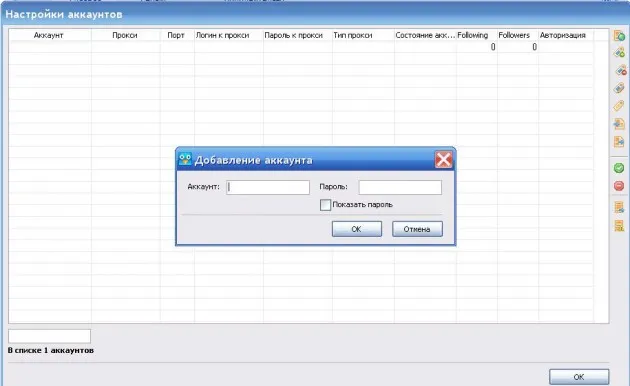Click the plain yellow tag icon
Image resolution: width=630 pixels, height=386 pixels.
tap(619, 106)
